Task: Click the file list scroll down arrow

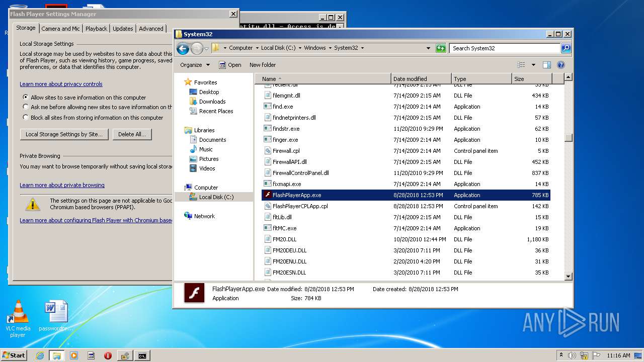Action: click(x=569, y=276)
